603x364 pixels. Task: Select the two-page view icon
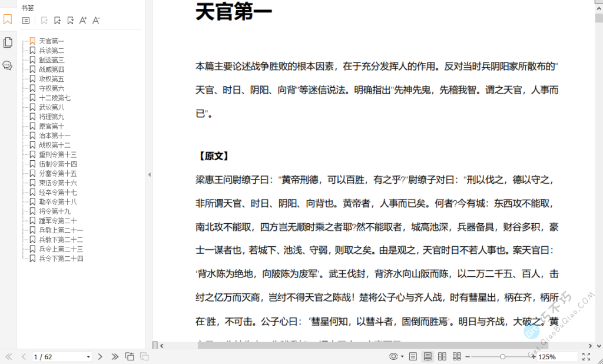(x=443, y=356)
